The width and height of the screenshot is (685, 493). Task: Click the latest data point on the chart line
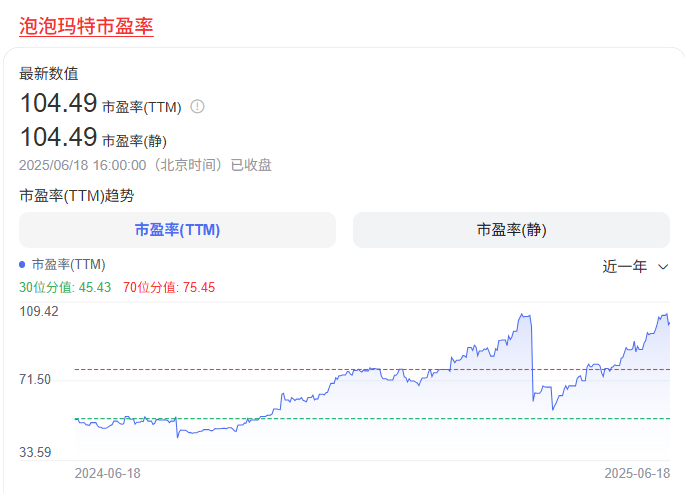pos(669,324)
